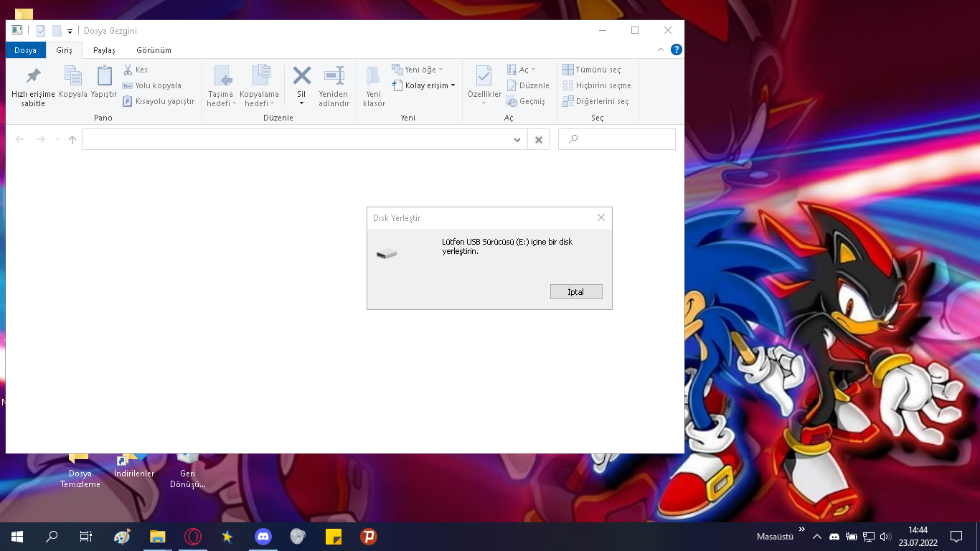
Task: Open the Sil delete dropdown arrow
Action: [x=301, y=103]
